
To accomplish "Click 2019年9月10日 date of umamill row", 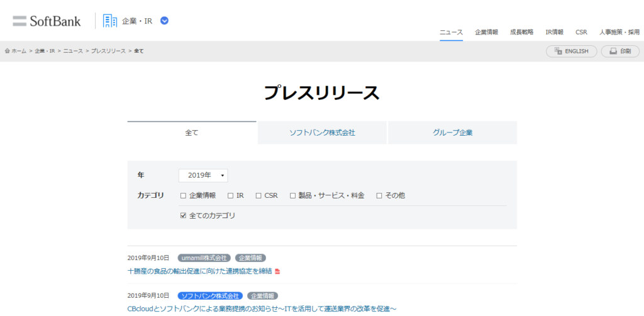I will tap(148, 258).
